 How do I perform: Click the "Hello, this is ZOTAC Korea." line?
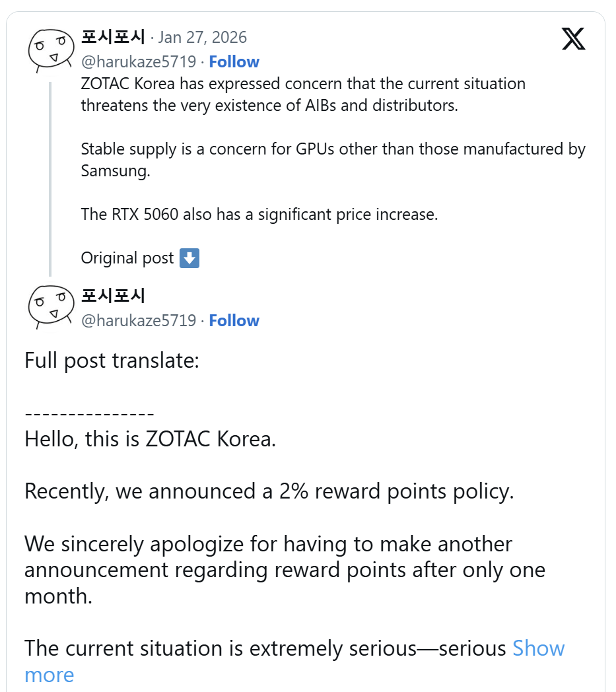pos(150,439)
